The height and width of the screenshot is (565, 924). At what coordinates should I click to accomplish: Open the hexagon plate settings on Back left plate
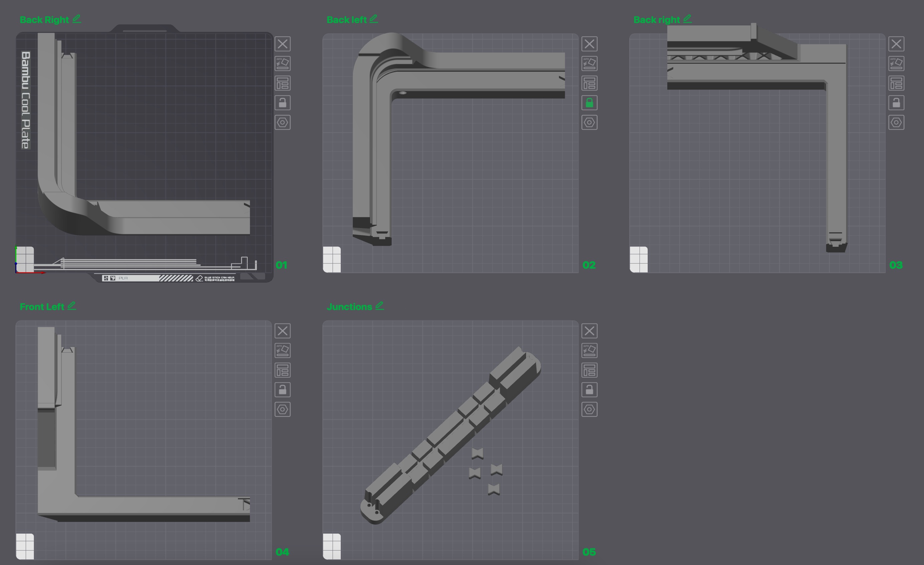589,123
